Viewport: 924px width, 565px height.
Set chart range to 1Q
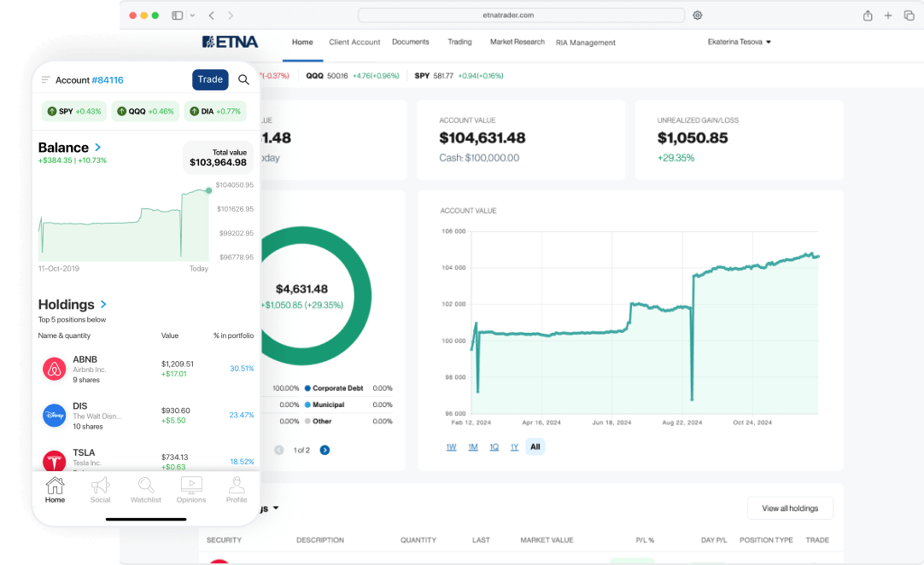point(494,447)
